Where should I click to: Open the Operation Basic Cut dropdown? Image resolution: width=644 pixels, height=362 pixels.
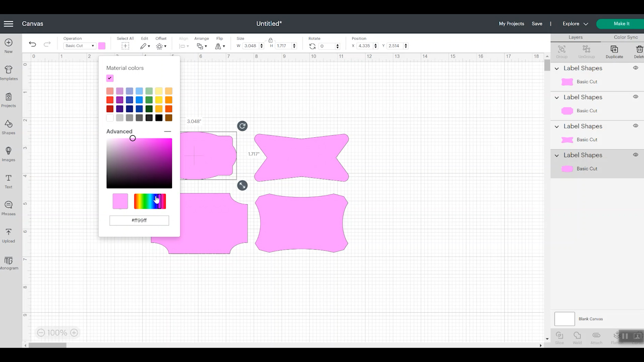[79, 46]
